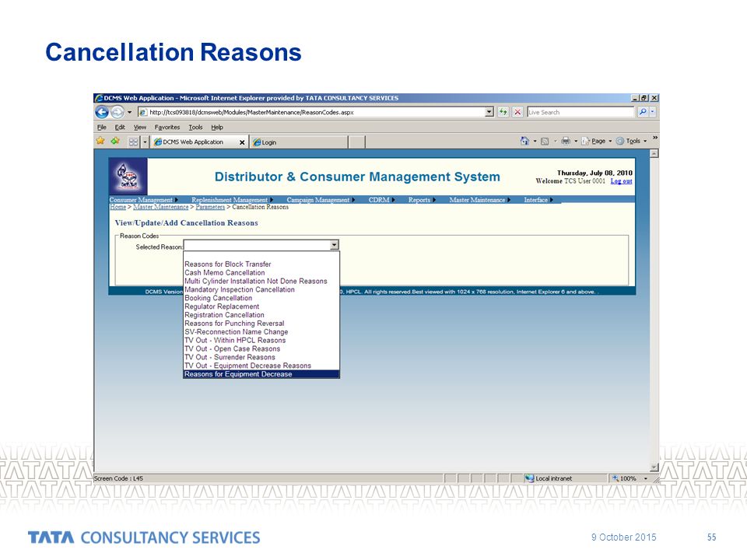Click the Home icon in command bar
This screenshot has height=560, width=747.
pos(524,141)
